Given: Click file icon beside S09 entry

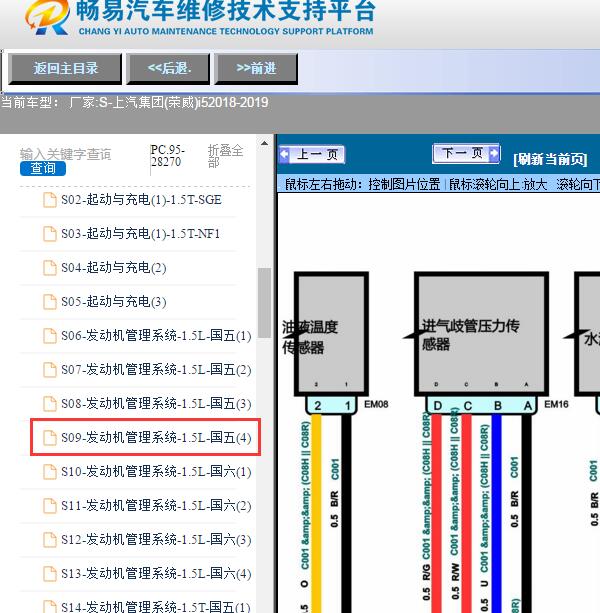Looking at the screenshot, I should [x=50, y=437].
